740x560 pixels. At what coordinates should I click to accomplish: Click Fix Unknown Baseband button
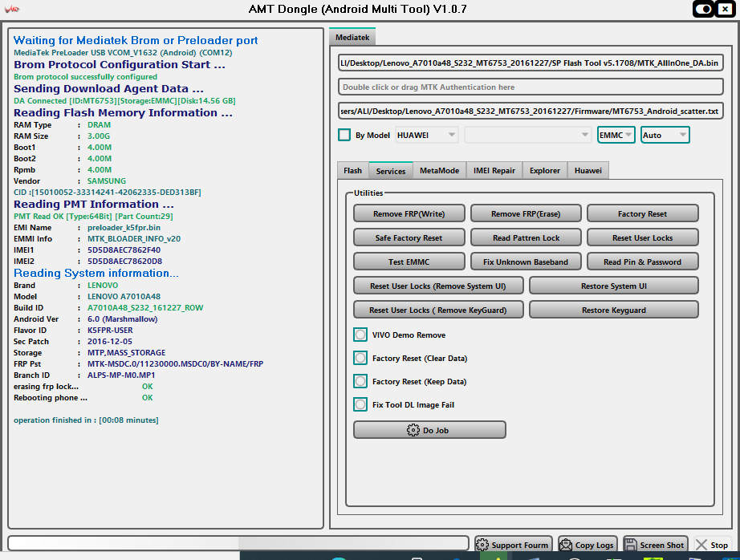coord(526,262)
